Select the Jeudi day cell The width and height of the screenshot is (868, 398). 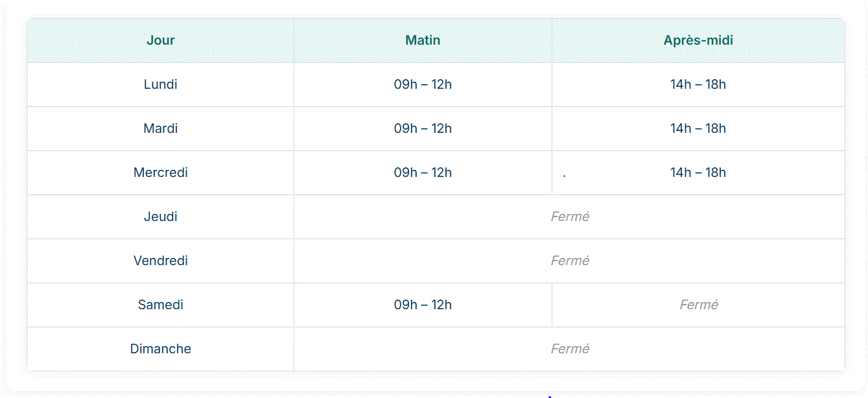(x=161, y=217)
